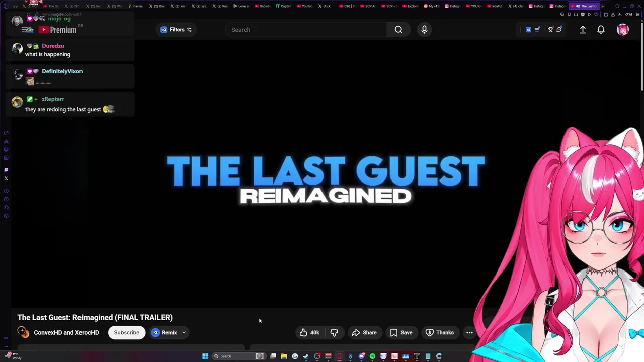Open the Windows Start button
The height and width of the screenshot is (362, 644).
coord(205,356)
